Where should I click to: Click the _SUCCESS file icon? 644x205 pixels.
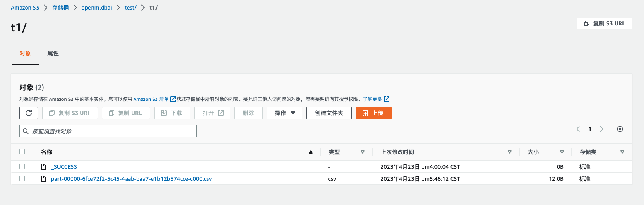[44, 167]
